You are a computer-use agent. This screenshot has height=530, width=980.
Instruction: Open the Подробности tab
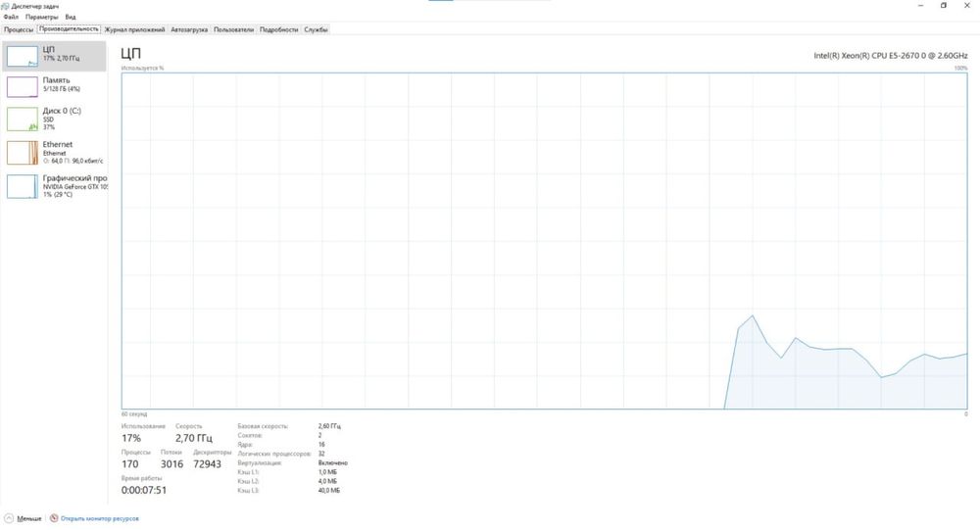(x=278, y=29)
